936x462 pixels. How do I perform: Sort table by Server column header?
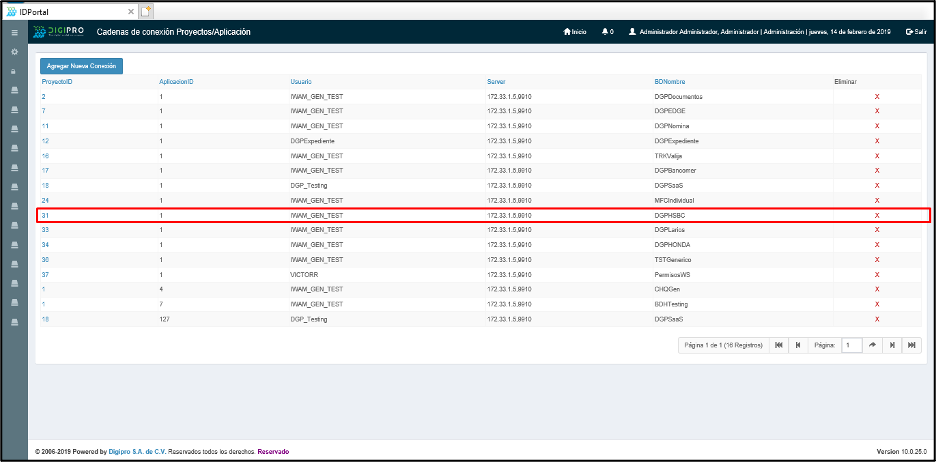(x=497, y=81)
